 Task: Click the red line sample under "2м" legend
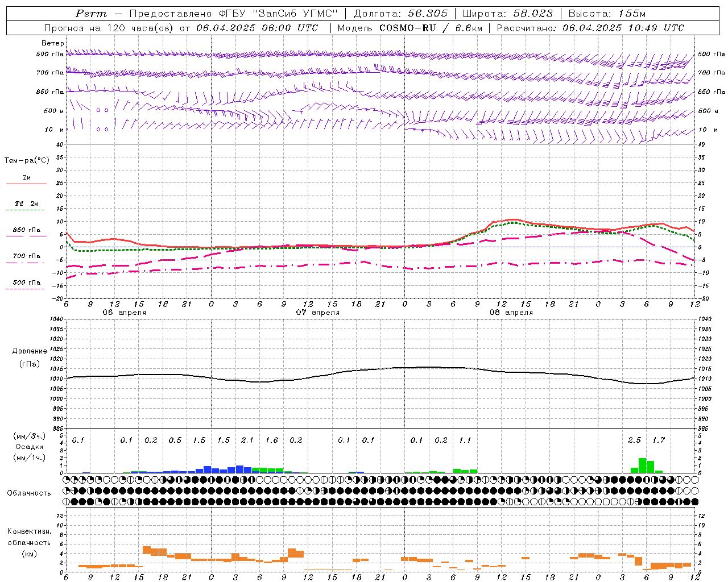pos(26,184)
